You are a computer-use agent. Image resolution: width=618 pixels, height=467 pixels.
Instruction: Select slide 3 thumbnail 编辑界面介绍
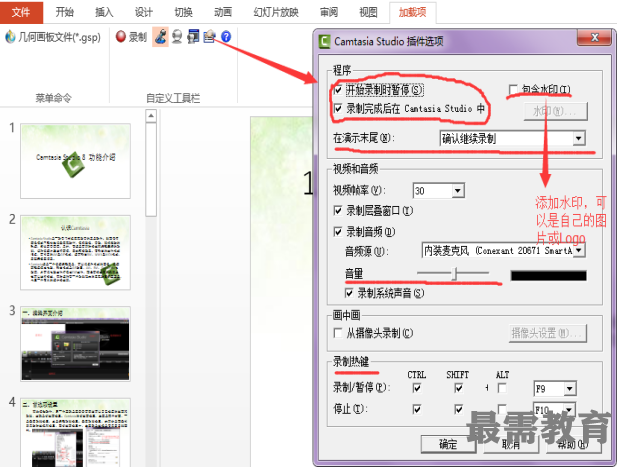click(x=75, y=344)
